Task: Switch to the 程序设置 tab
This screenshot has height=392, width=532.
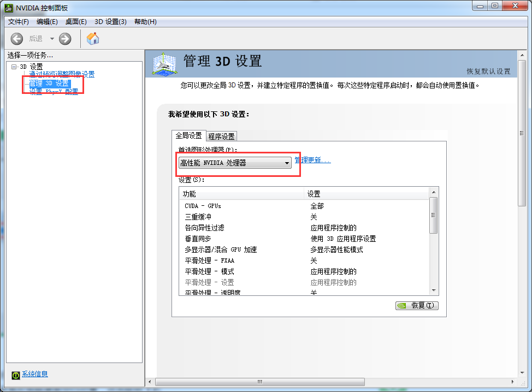Action: [221, 136]
